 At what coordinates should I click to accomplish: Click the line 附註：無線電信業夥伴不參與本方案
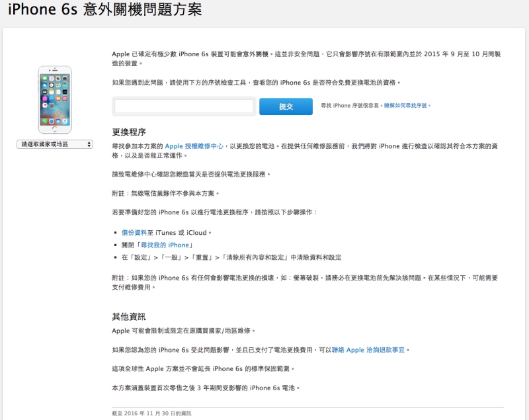click(x=166, y=193)
